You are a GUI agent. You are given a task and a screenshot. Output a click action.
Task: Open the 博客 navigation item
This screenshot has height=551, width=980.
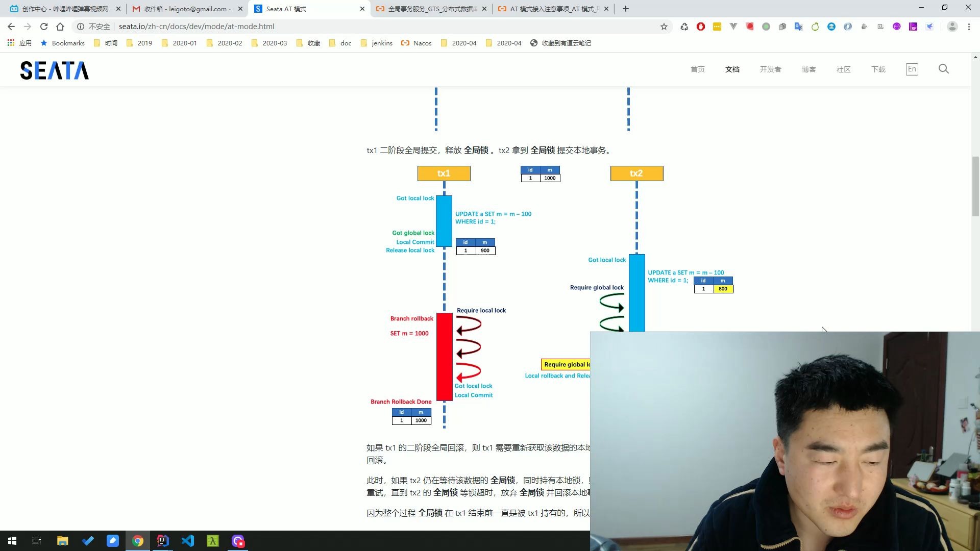click(808, 69)
